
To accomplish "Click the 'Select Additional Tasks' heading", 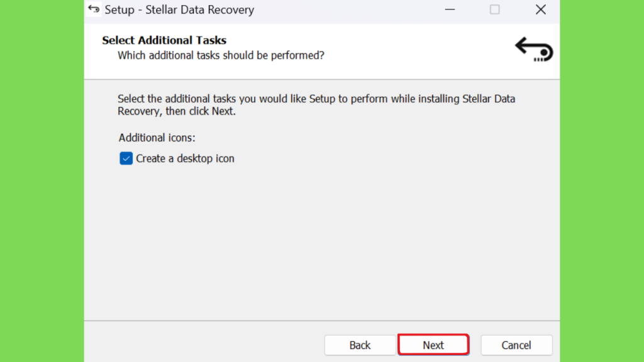I will 164,40.
